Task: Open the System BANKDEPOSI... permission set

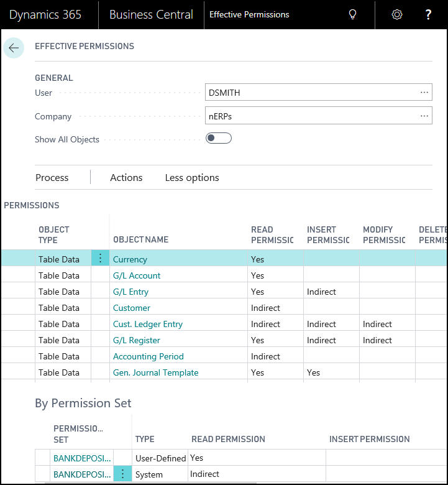Action: (82, 474)
